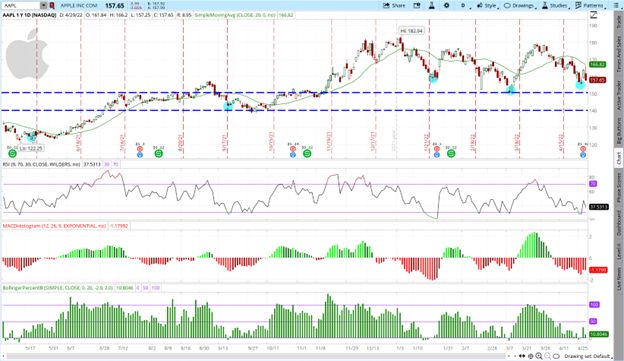
Task: Click the green dividend icon near 1/31
Action: tap(451, 153)
